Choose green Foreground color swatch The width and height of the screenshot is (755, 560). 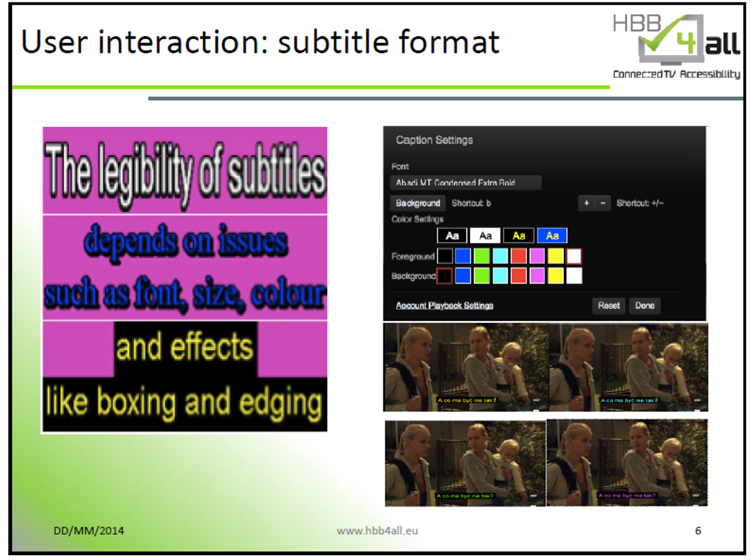[x=482, y=256]
